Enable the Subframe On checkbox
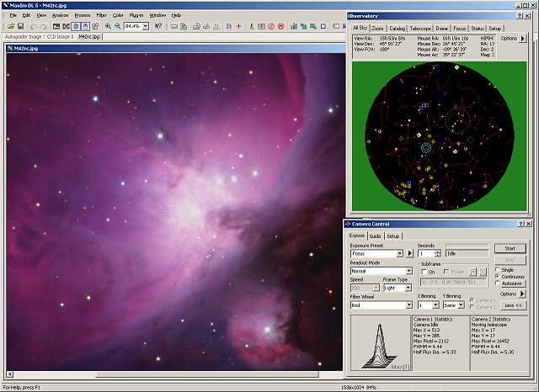The width and height of the screenshot is (539, 392). pyautogui.click(x=424, y=272)
